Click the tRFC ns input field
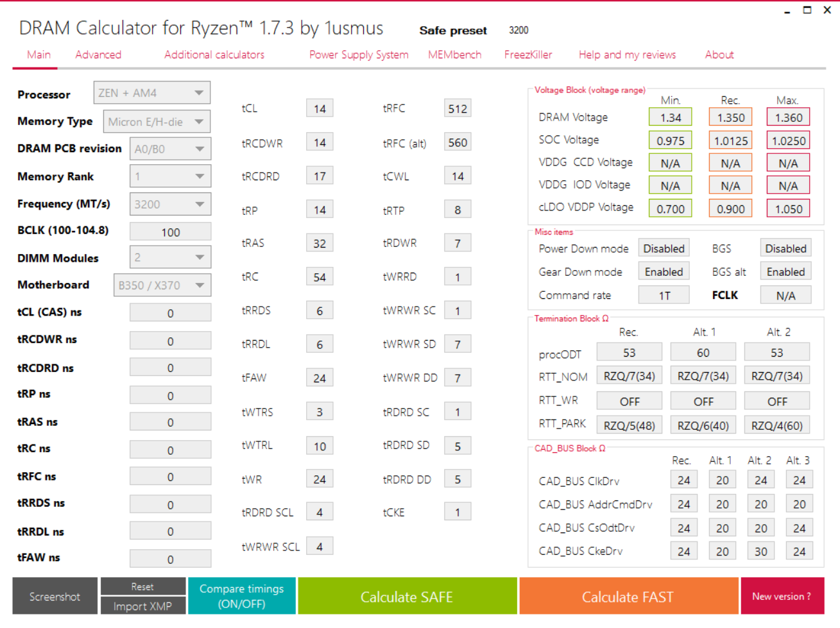 (x=170, y=477)
